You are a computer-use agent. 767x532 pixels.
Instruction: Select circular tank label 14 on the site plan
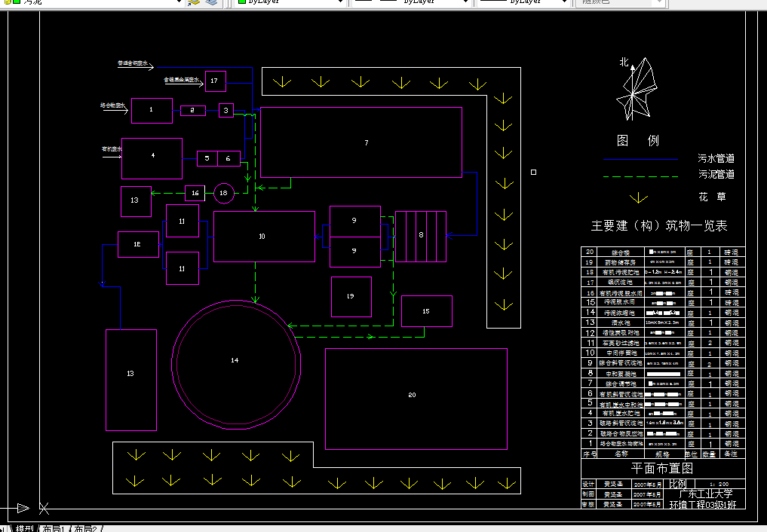point(235,360)
